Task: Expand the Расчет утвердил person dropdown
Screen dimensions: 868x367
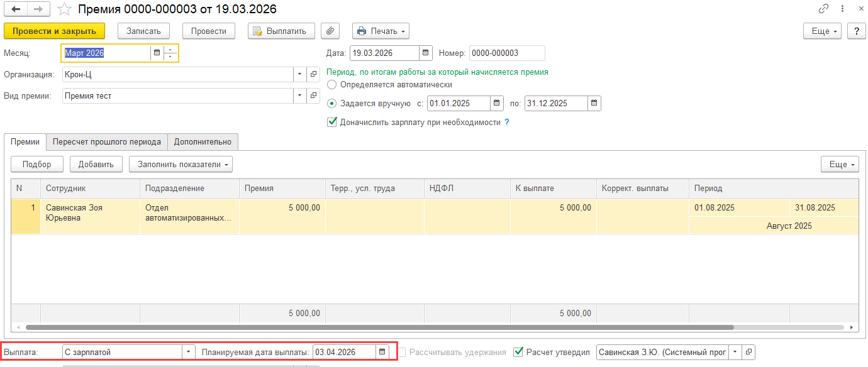Action: coord(735,353)
